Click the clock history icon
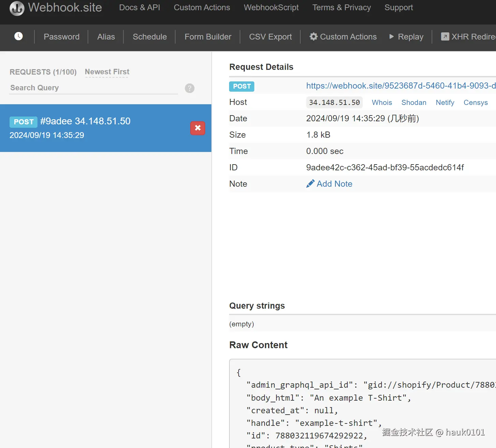Screen dimensions: 496x448 [19, 36]
